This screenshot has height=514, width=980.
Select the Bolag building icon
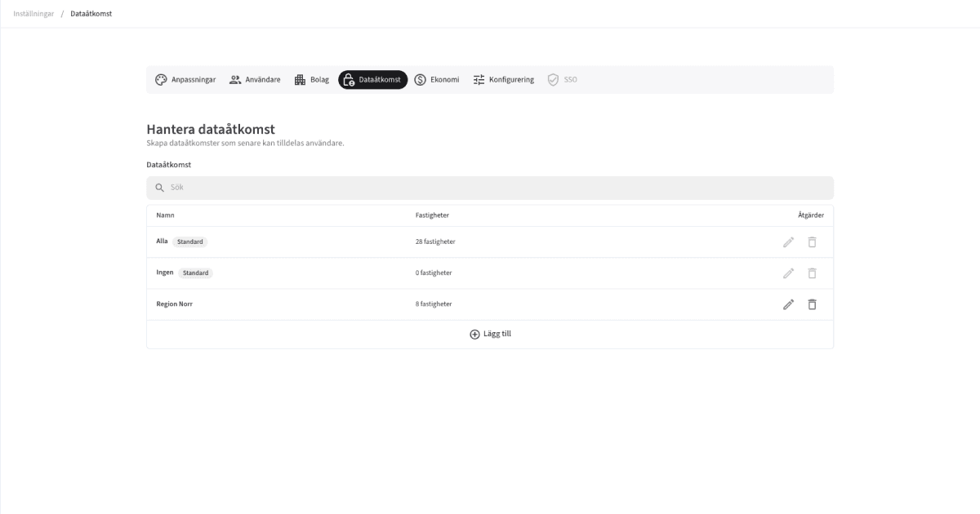298,79
